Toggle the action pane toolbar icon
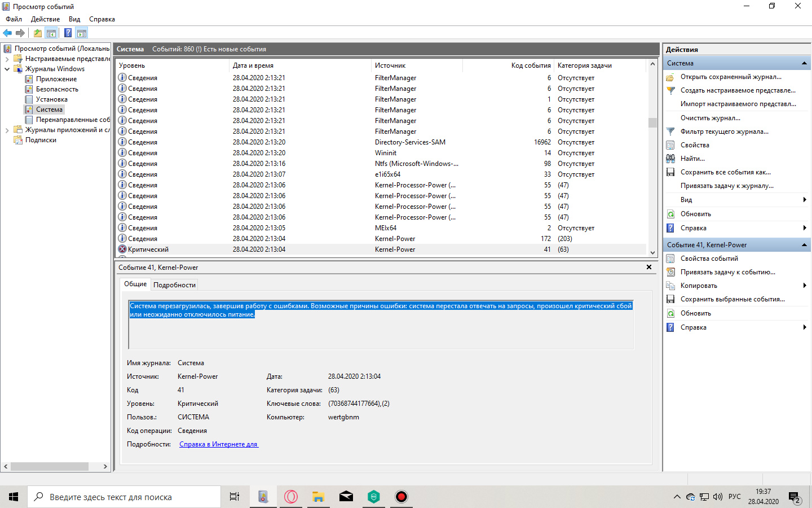 click(x=82, y=33)
